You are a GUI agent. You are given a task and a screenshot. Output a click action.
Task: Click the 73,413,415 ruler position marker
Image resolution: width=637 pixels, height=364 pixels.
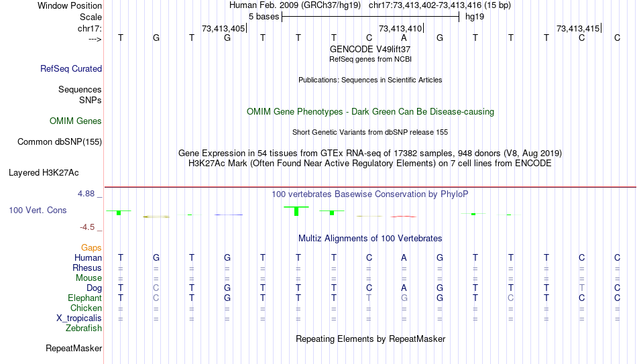pos(579,28)
